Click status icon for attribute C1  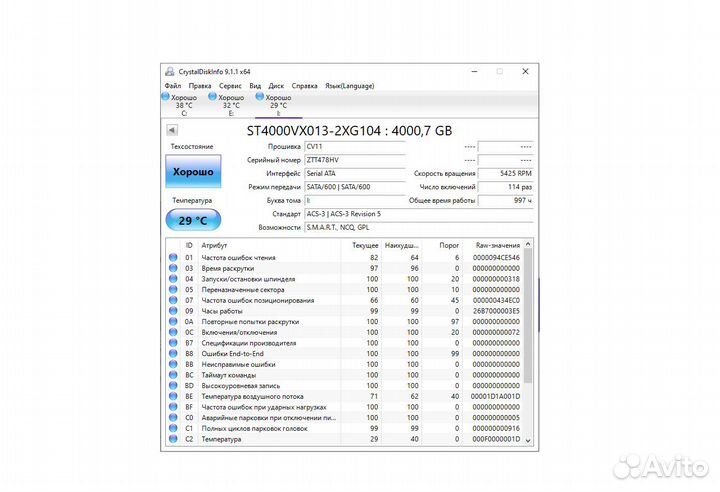point(173,428)
